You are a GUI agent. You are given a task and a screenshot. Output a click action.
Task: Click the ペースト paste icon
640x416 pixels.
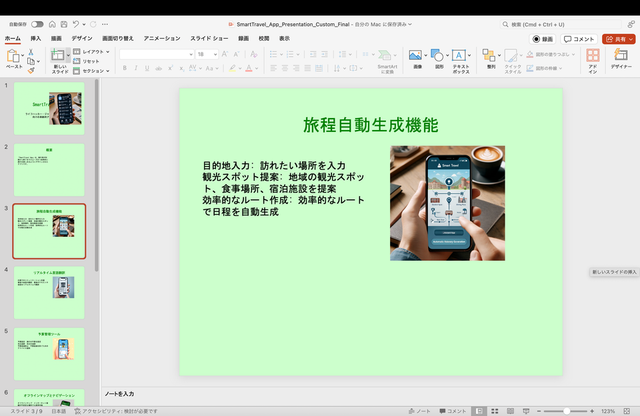coord(14,56)
